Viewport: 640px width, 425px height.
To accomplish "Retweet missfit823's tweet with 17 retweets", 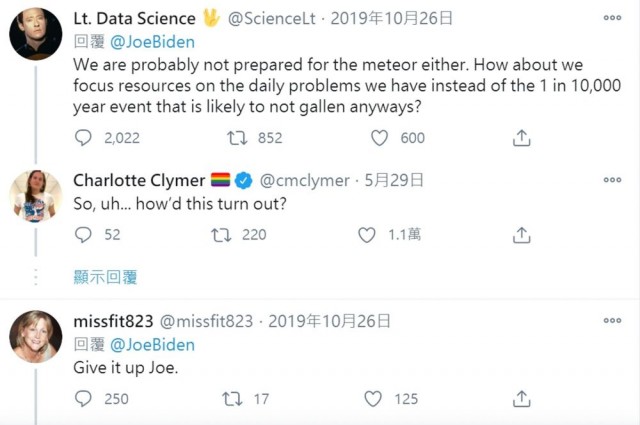I will point(232,399).
